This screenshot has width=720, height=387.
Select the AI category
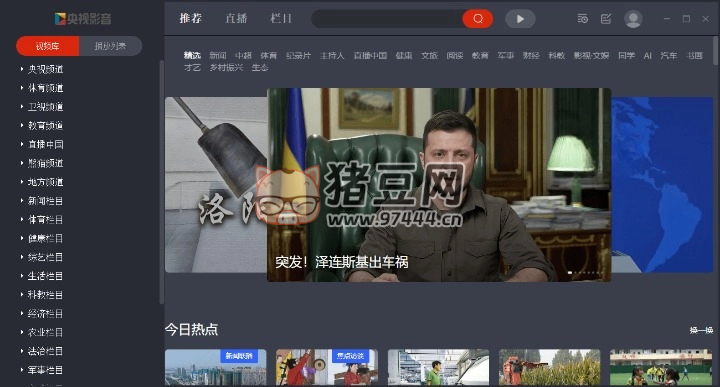[x=647, y=56]
